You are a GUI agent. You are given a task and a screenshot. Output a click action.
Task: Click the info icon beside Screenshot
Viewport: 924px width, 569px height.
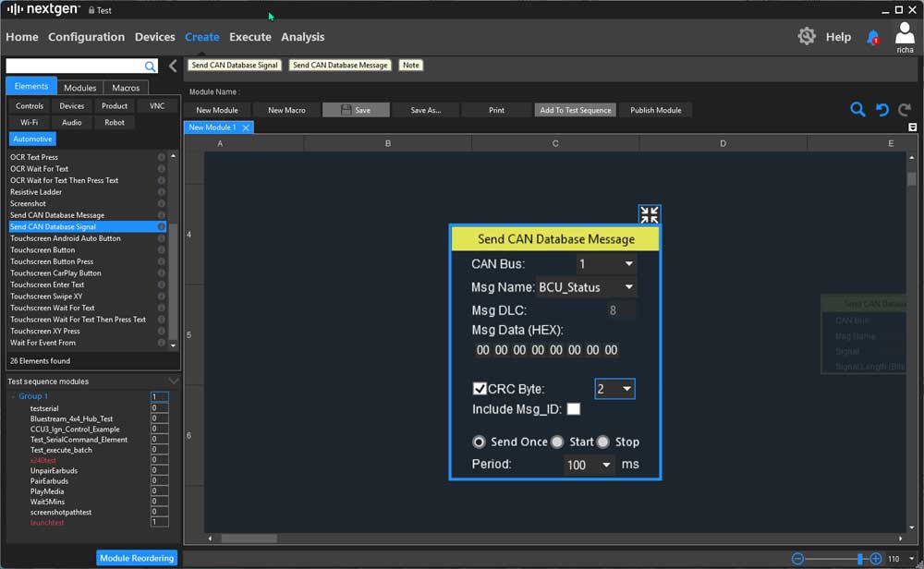pos(161,204)
